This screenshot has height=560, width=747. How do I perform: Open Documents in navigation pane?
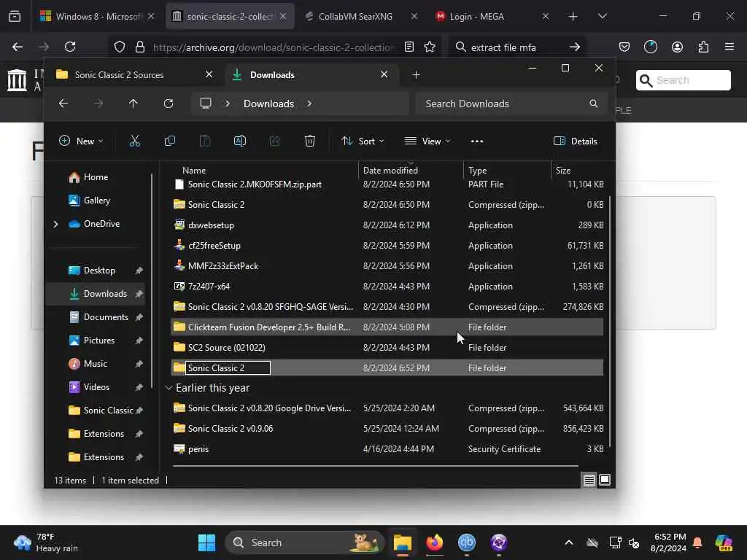click(106, 317)
